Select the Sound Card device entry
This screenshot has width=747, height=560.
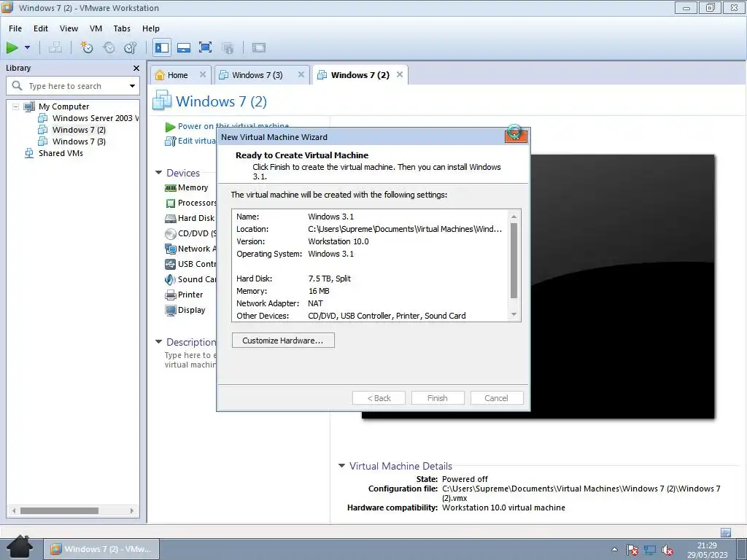click(190, 279)
